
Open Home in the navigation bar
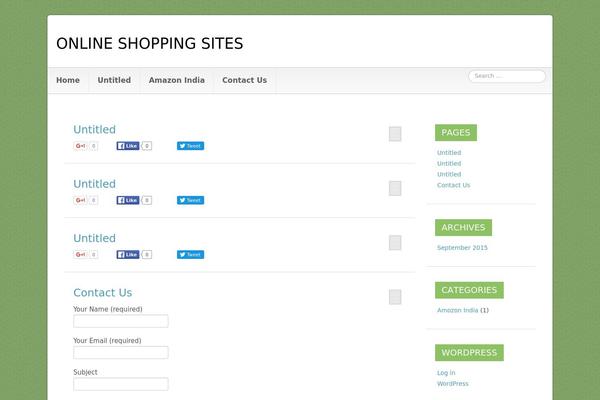pyautogui.click(x=68, y=80)
